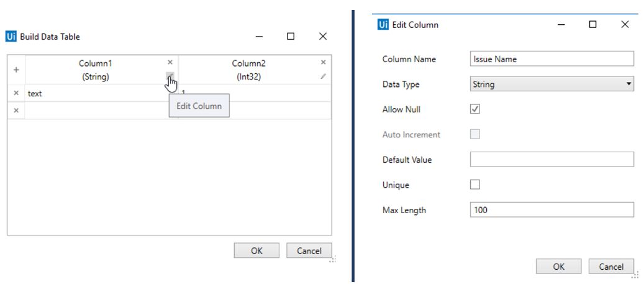Click the Auto Increment checkbox
Screen dimensions: 644x284
point(475,134)
